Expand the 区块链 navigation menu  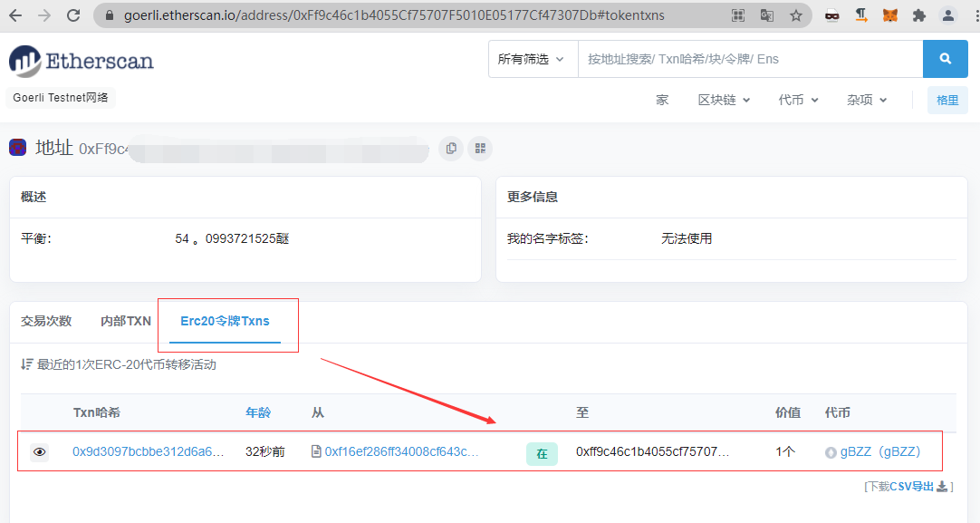click(724, 100)
